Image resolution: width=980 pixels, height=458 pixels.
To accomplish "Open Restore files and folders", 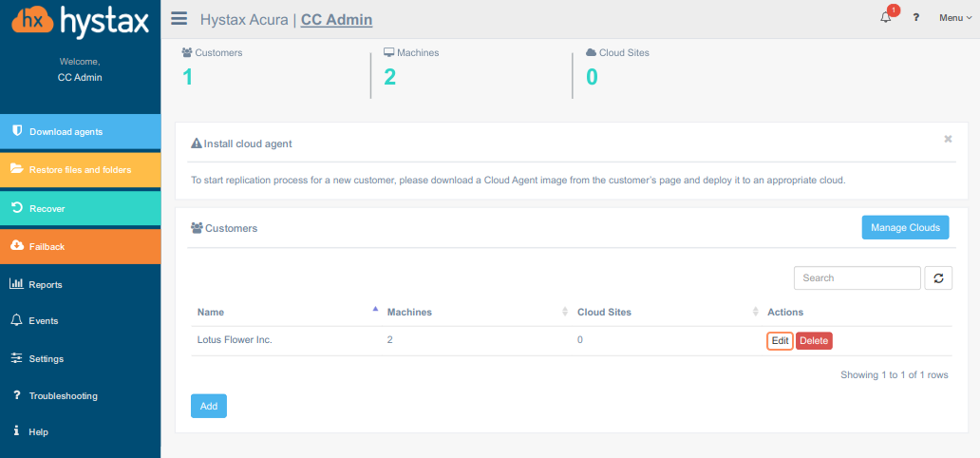I will tap(80, 169).
